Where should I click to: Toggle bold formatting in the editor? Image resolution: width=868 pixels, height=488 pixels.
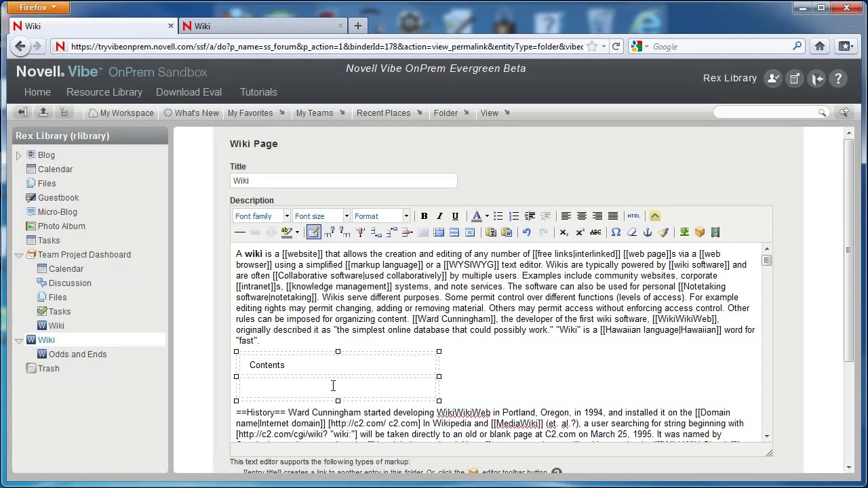pos(424,216)
